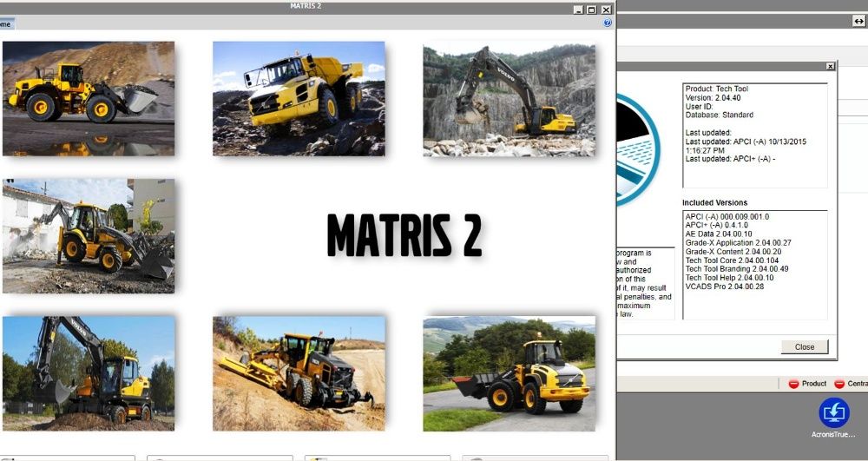Select the 'Database: Standard' line
The height and width of the screenshot is (461, 868).
click(x=719, y=115)
